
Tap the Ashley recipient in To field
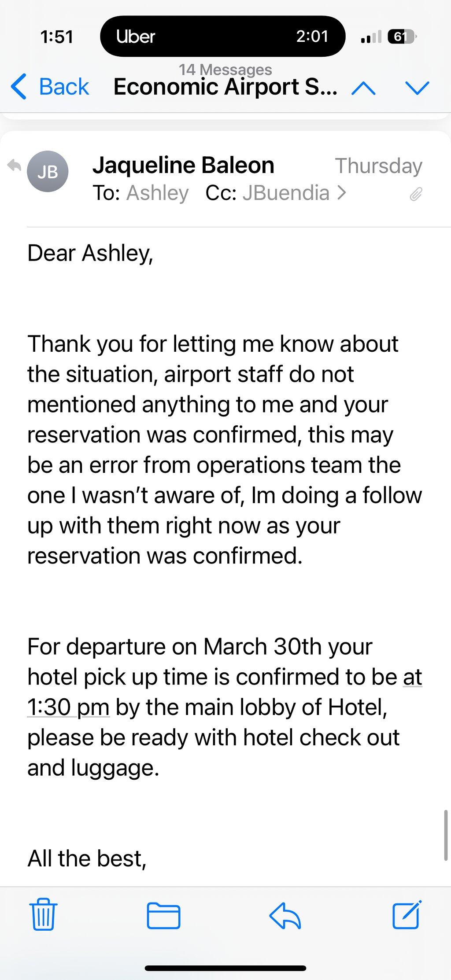(x=158, y=193)
